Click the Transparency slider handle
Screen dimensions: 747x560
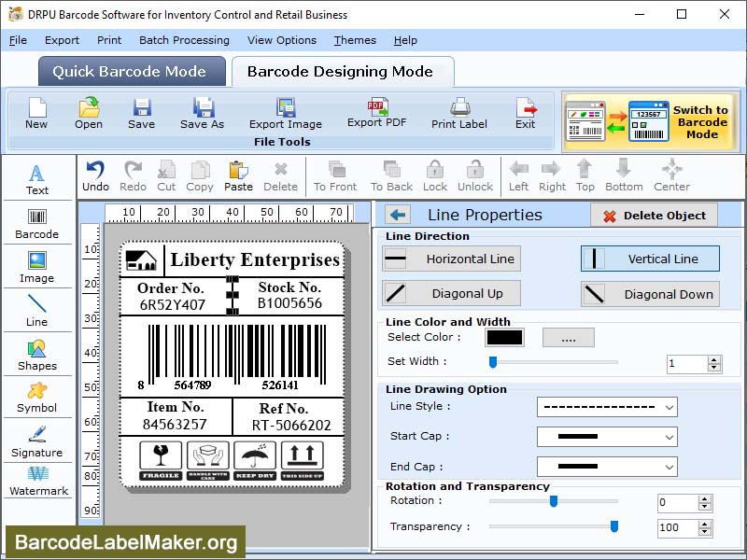[x=614, y=526]
